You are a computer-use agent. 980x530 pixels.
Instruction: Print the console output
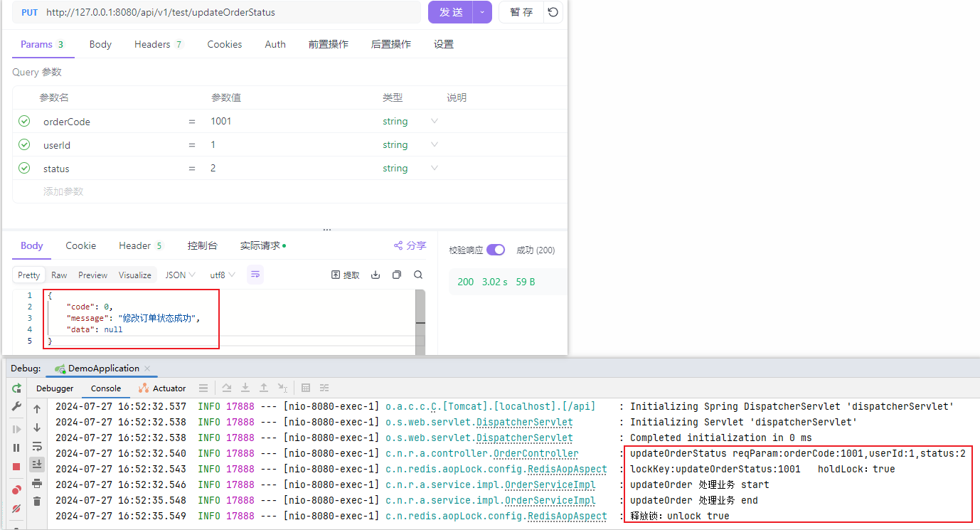click(37, 482)
